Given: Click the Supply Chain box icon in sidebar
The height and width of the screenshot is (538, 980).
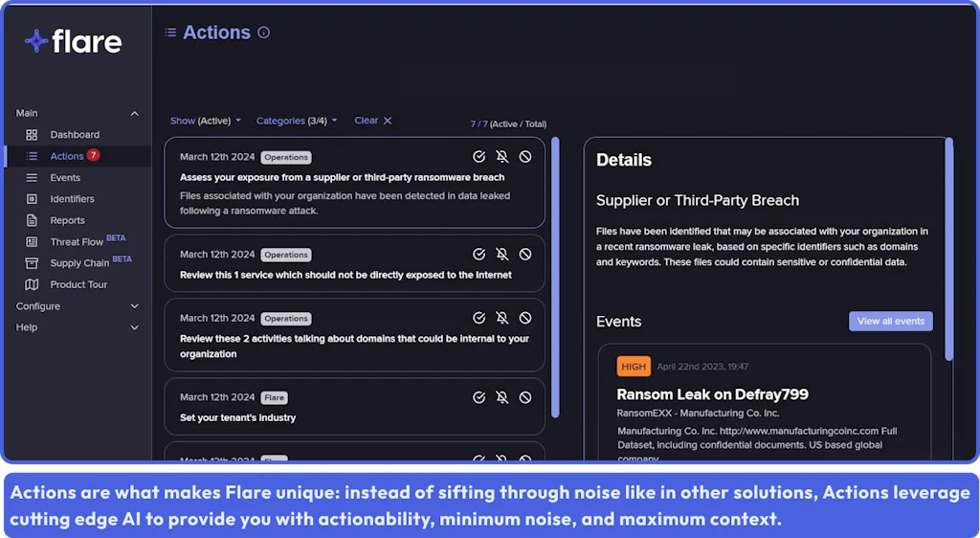Looking at the screenshot, I should pyautogui.click(x=32, y=263).
